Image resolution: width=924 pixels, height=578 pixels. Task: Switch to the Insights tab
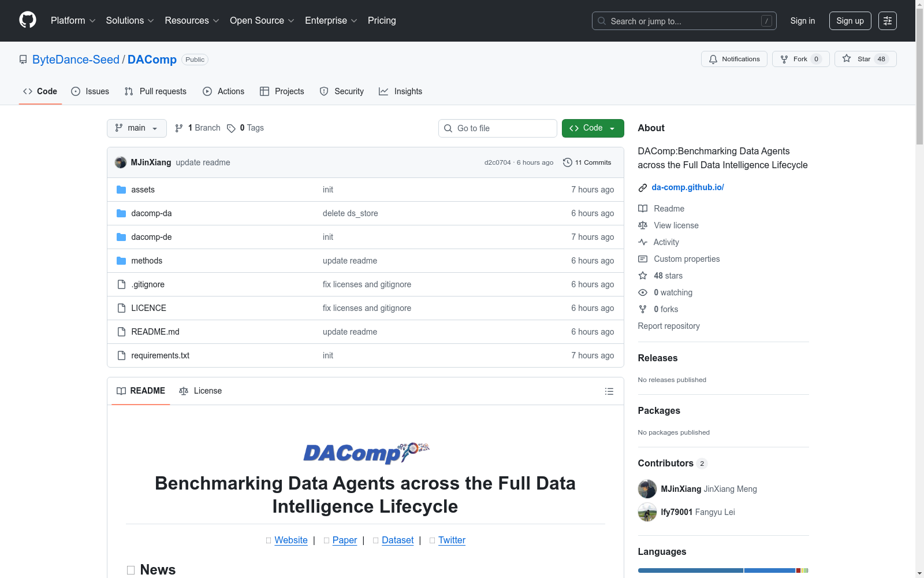coord(401,91)
